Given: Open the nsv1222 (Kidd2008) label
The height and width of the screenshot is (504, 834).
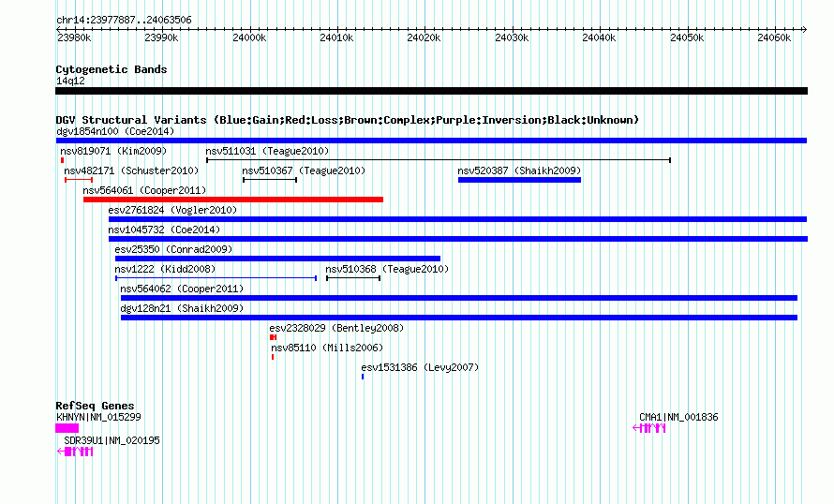Looking at the screenshot, I should click(166, 269).
